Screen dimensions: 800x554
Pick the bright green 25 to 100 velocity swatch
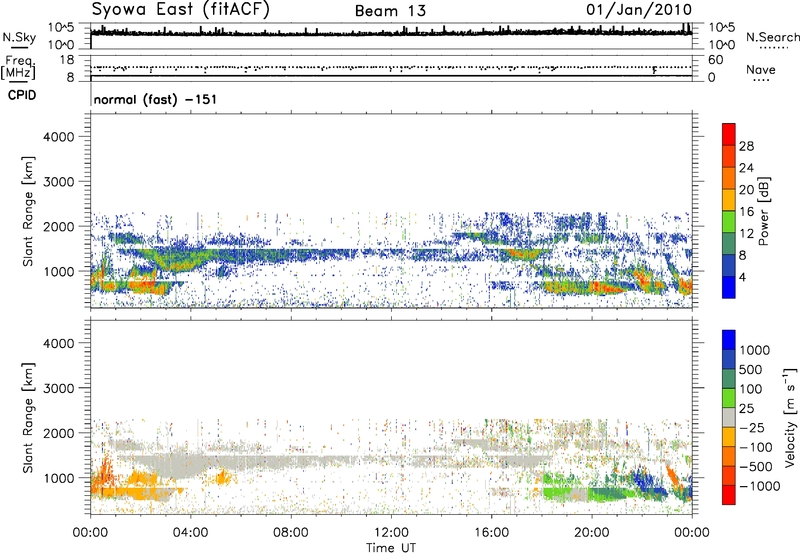pos(729,398)
